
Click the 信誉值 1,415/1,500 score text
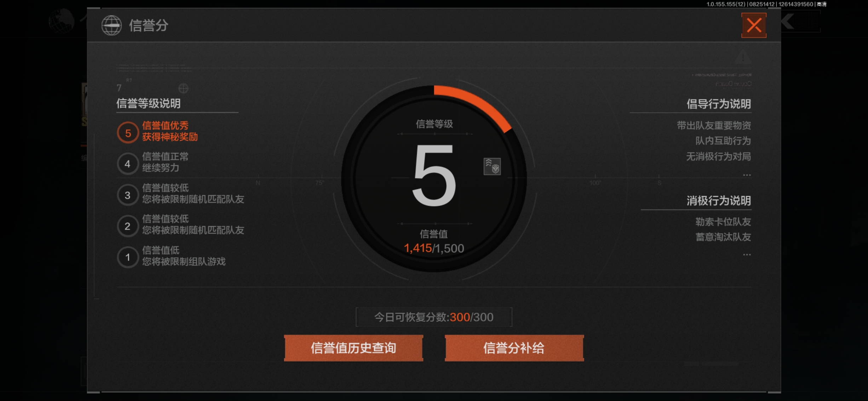(x=434, y=248)
